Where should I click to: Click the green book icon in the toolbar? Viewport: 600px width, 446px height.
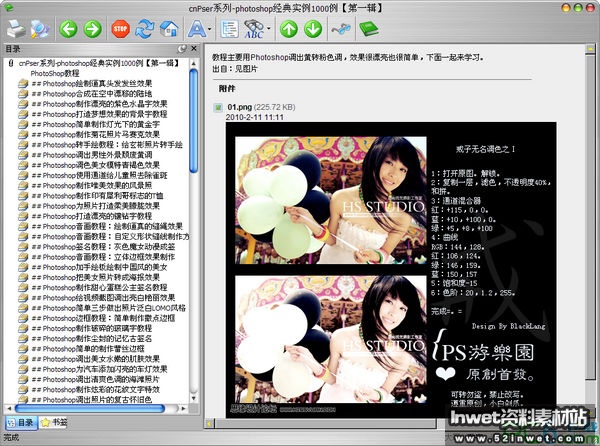point(368,29)
